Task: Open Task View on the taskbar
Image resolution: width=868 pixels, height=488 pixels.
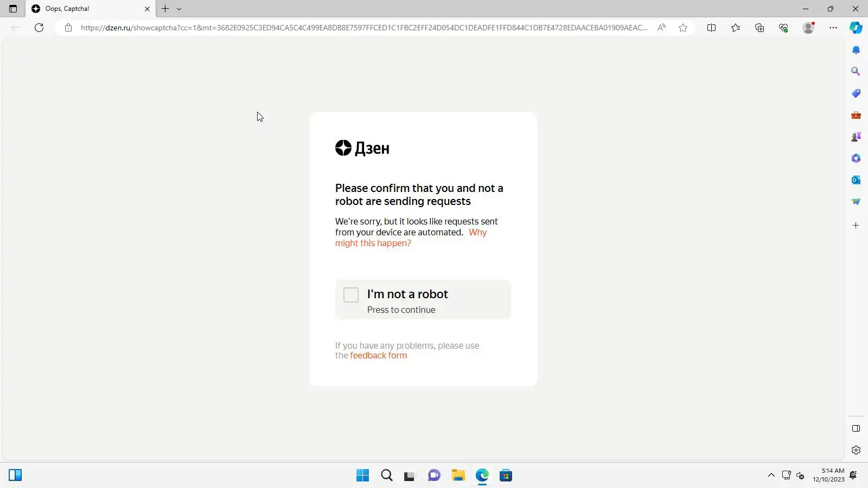Action: coord(410,476)
